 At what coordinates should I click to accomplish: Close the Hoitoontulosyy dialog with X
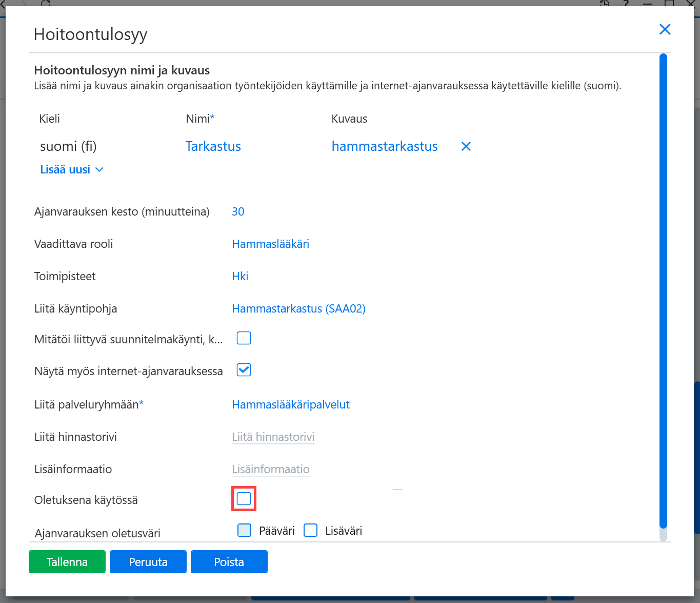pyautogui.click(x=665, y=29)
